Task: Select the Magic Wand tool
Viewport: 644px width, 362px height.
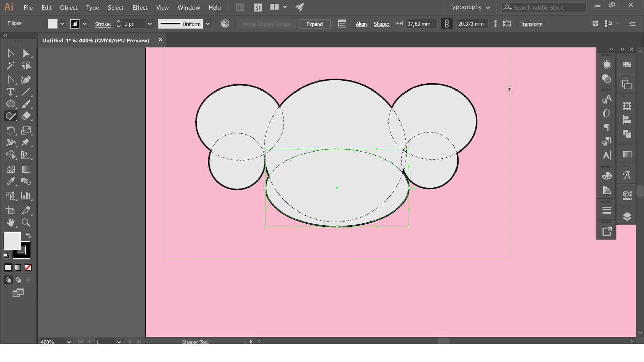Action: (11, 66)
